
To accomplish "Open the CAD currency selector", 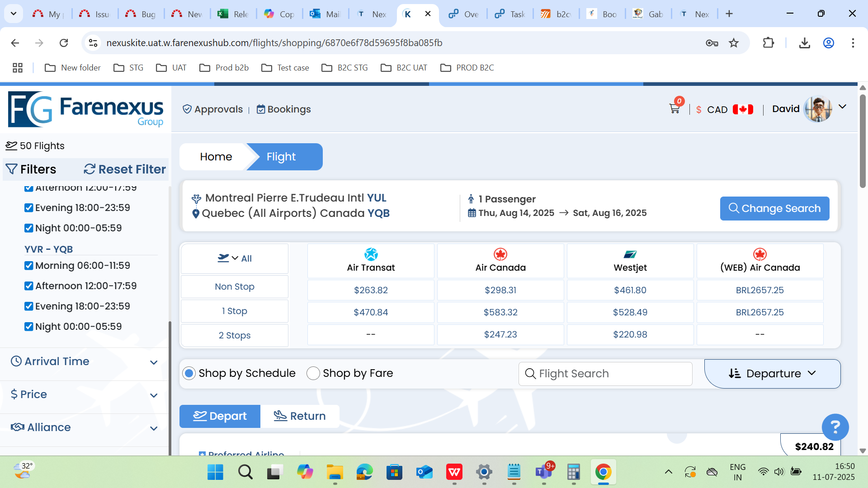I will coord(725,110).
